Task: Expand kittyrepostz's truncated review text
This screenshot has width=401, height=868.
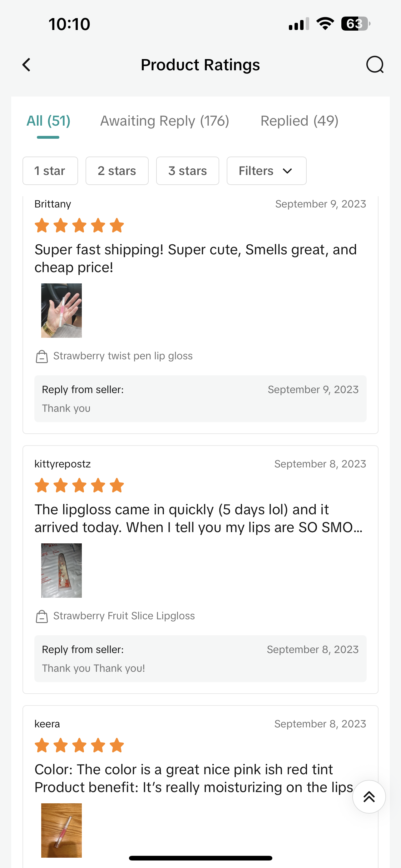Action: click(x=199, y=518)
